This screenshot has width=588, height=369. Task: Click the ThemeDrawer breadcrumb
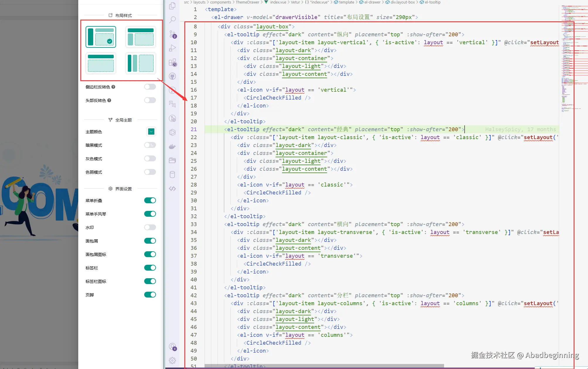click(247, 2)
